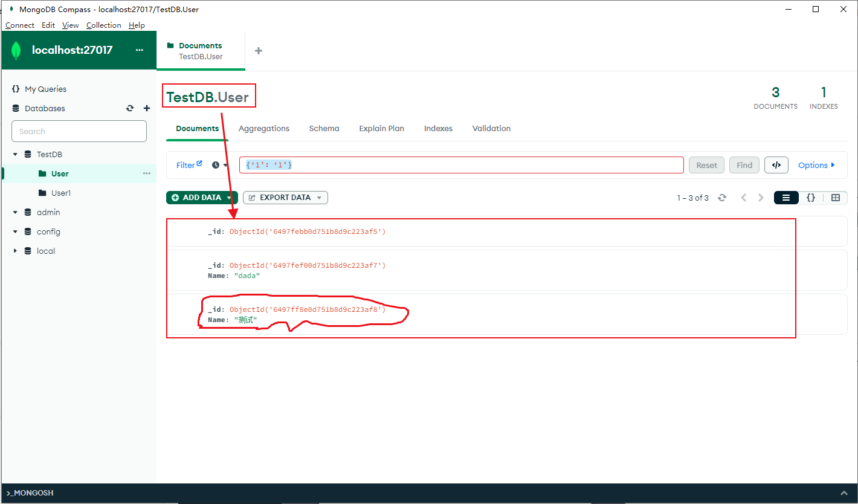Create a new database with plus icon
The width and height of the screenshot is (858, 504).
pos(146,108)
